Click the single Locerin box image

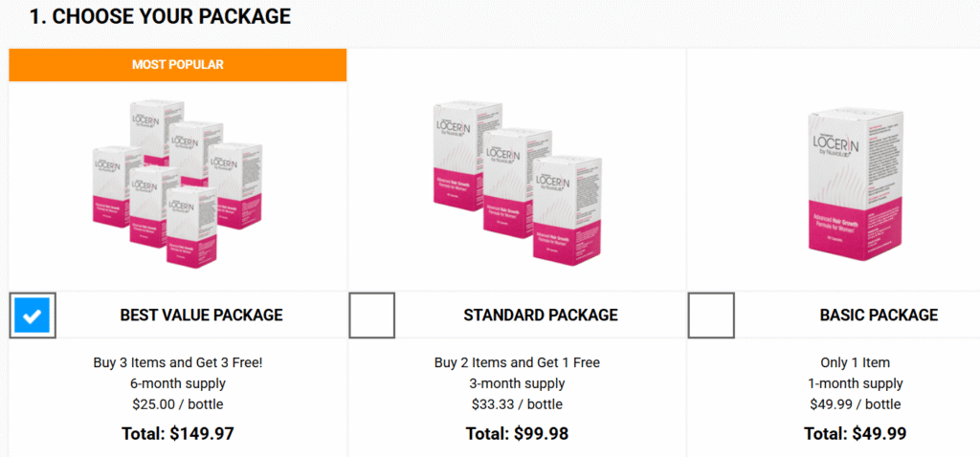click(x=855, y=182)
